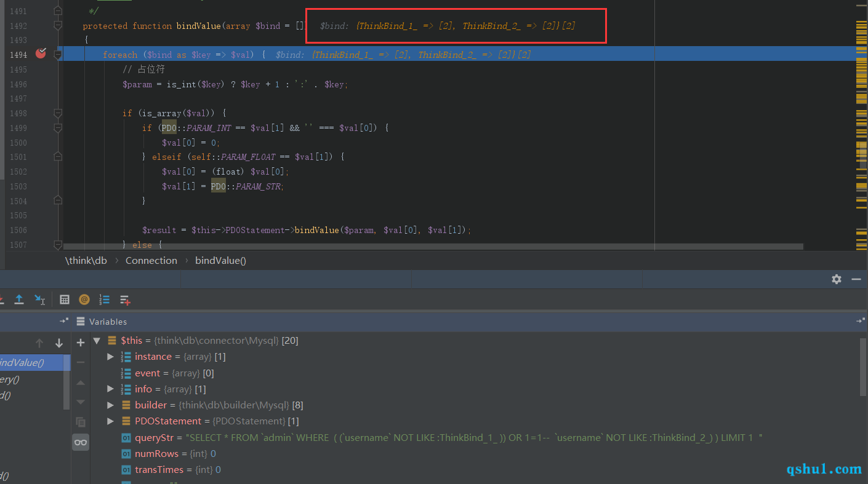Click the bindValue() breadcrumb
The width and height of the screenshot is (868, 484).
(220, 261)
